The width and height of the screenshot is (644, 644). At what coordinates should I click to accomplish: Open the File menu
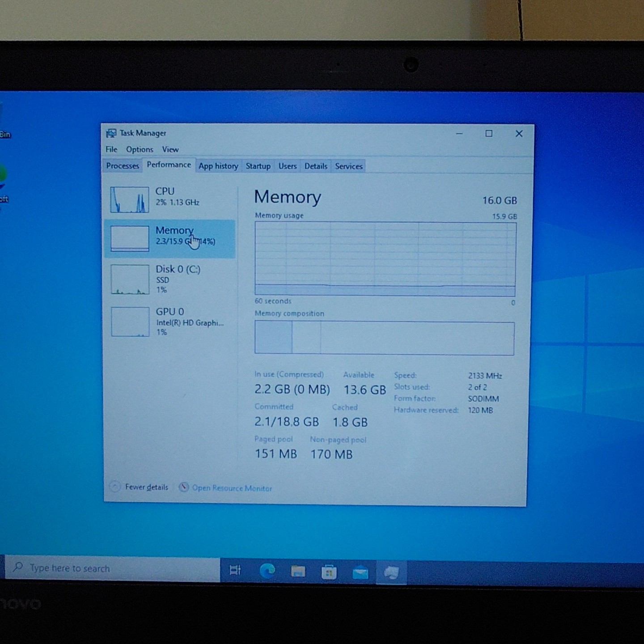pos(111,149)
